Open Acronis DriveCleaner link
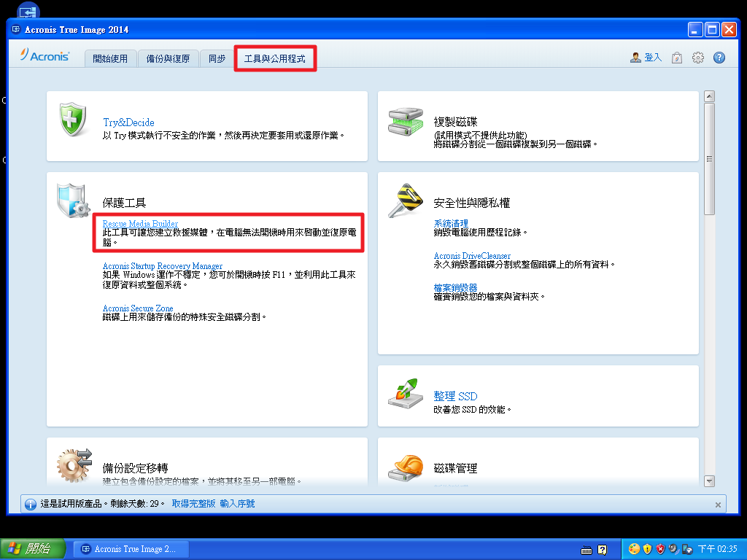 pos(472,256)
